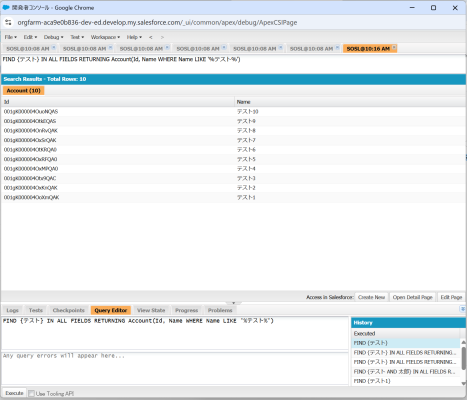The width and height of the screenshot is (467, 400).
Task: Close the SOSL@10:16 AM tab
Action: click(x=394, y=47)
